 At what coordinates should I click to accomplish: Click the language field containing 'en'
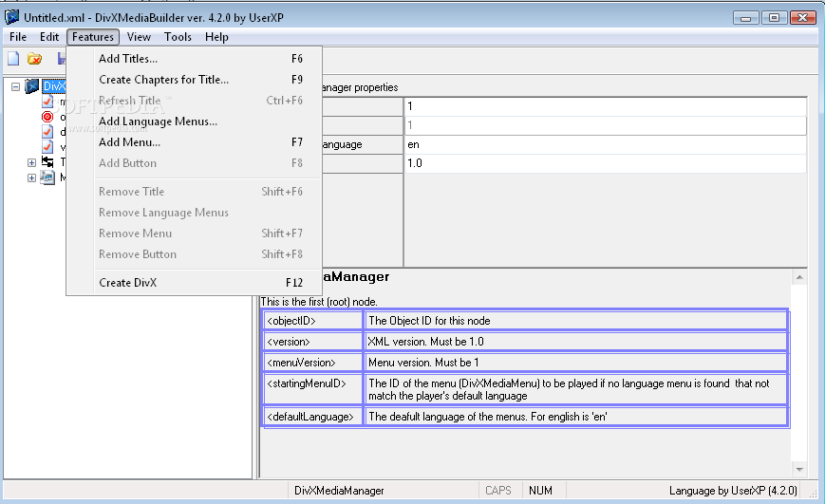pos(605,144)
